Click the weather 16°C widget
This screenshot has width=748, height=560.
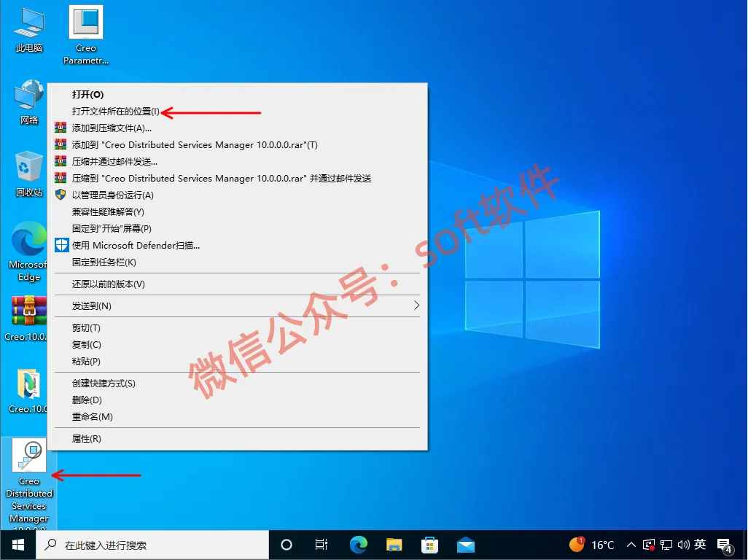point(591,545)
